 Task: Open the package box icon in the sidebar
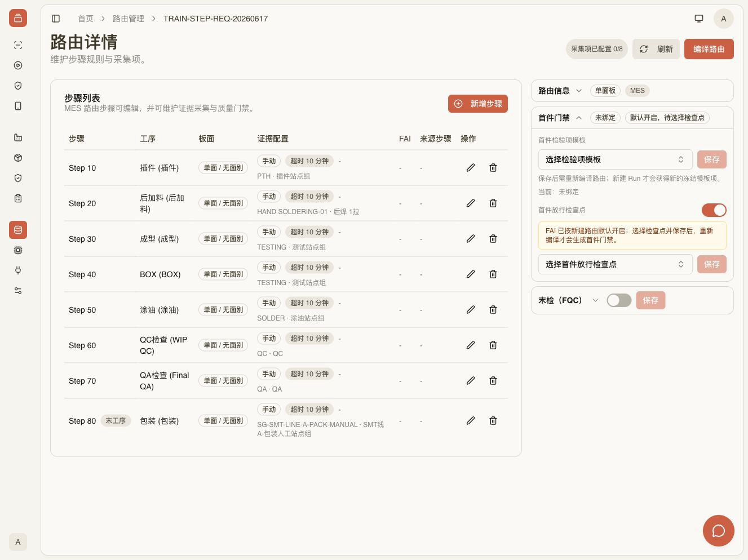tap(18, 158)
